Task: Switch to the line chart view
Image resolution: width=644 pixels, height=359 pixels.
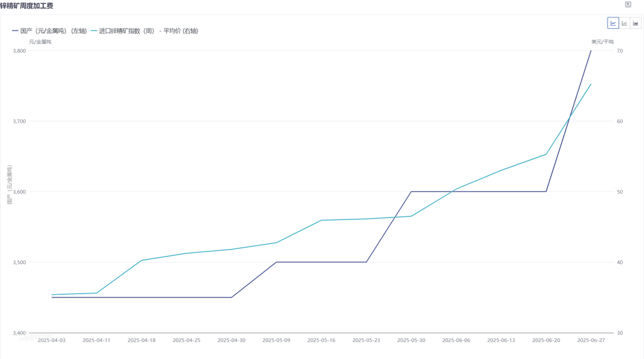Action: coord(613,23)
